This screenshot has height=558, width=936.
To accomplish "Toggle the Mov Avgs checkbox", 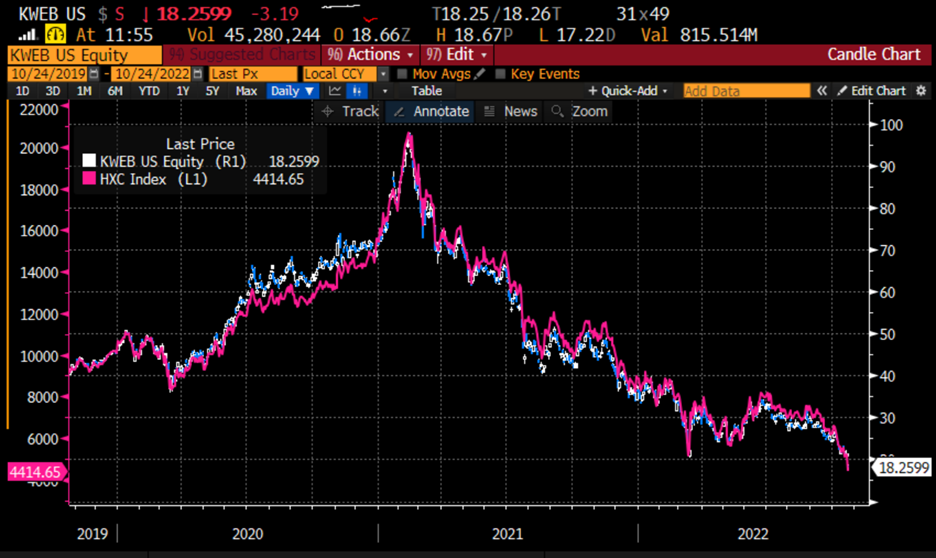I will coord(402,74).
